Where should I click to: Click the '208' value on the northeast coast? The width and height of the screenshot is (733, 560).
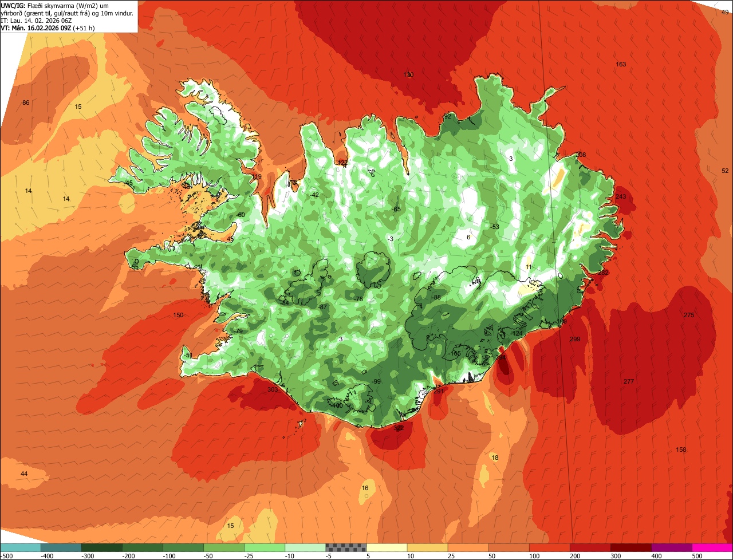point(581,155)
